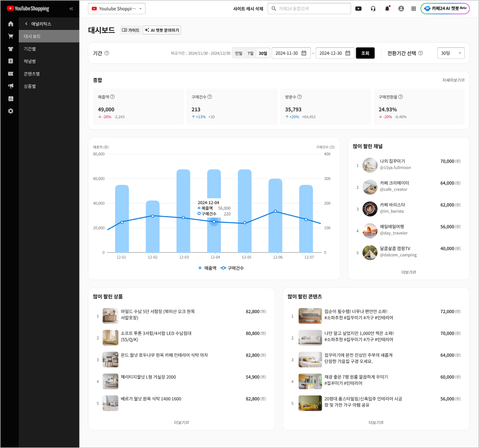This screenshot has height=448, width=479.
Task: Toggle 구매건수 series in chart legend
Action: pos(232,268)
